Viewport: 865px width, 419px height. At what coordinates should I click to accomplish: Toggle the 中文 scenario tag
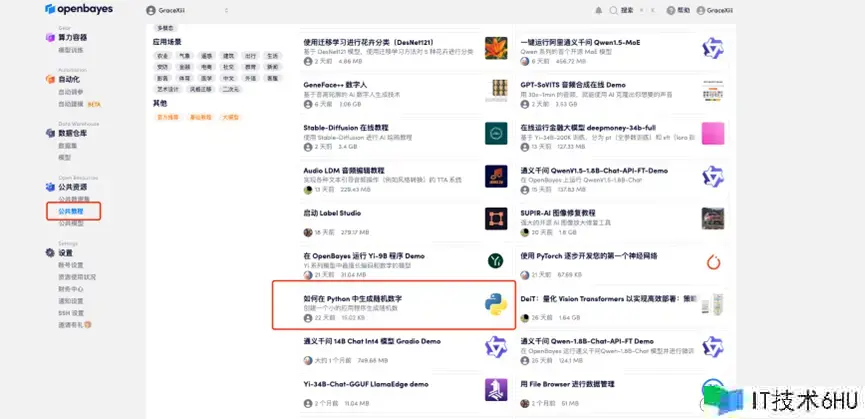click(x=228, y=78)
